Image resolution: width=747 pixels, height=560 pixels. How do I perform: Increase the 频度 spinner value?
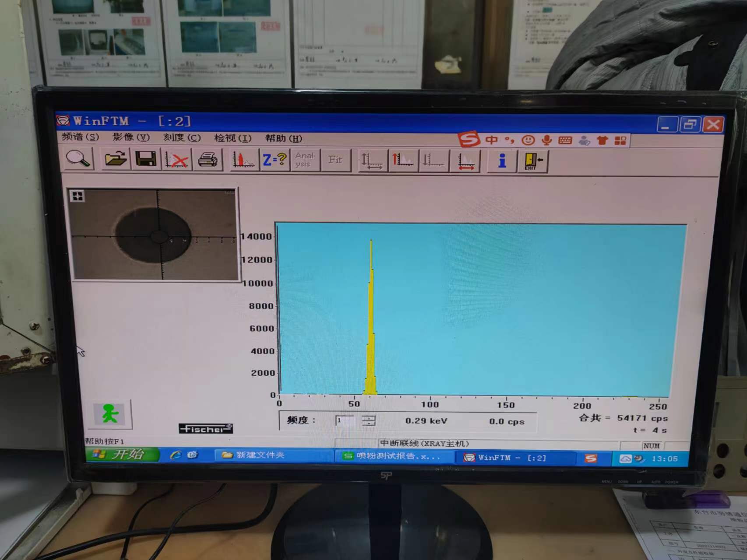[x=369, y=418]
